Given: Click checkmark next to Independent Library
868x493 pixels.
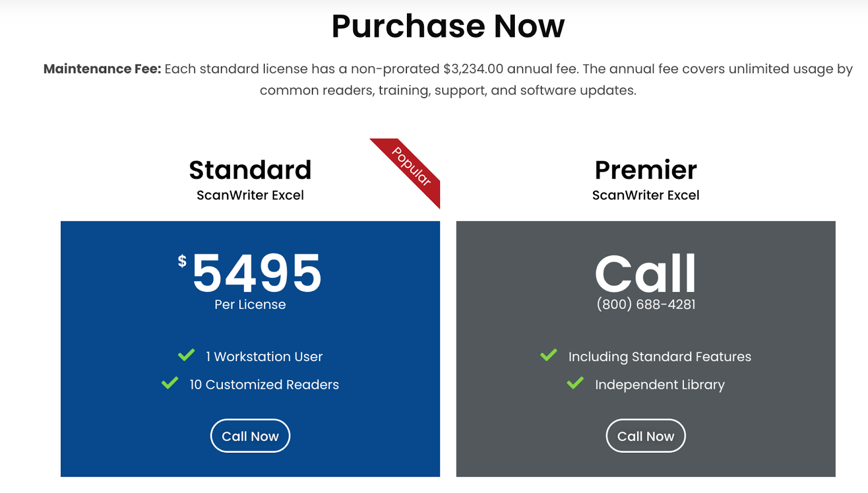Looking at the screenshot, I should point(575,383).
